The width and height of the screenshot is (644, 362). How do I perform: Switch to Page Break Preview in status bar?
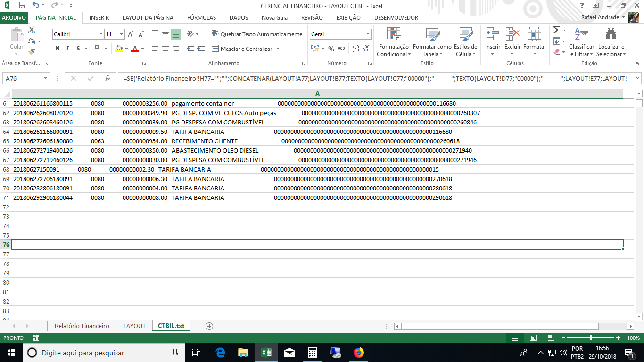click(551, 338)
